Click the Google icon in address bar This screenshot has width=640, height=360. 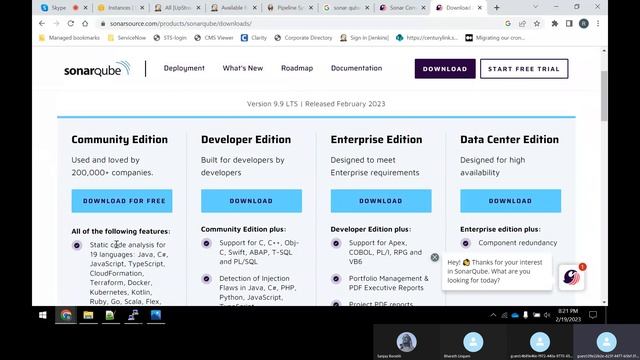click(508, 24)
